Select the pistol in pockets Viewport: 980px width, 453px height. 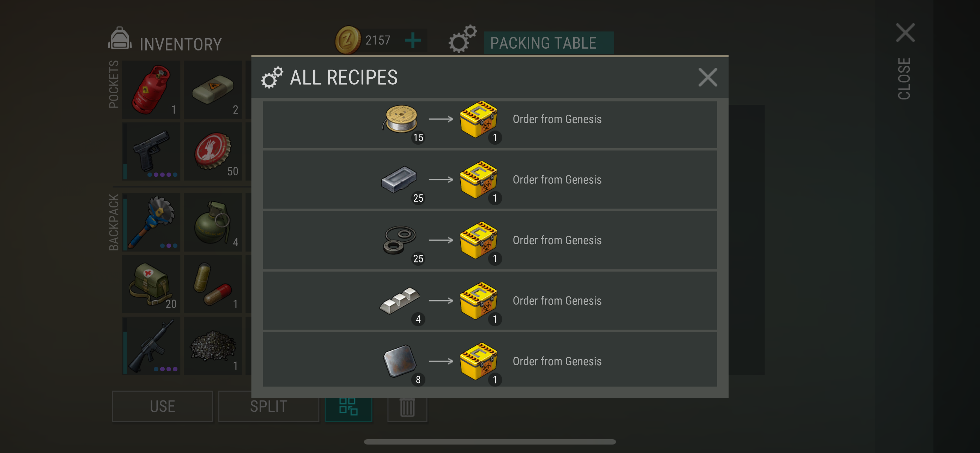pos(151,151)
